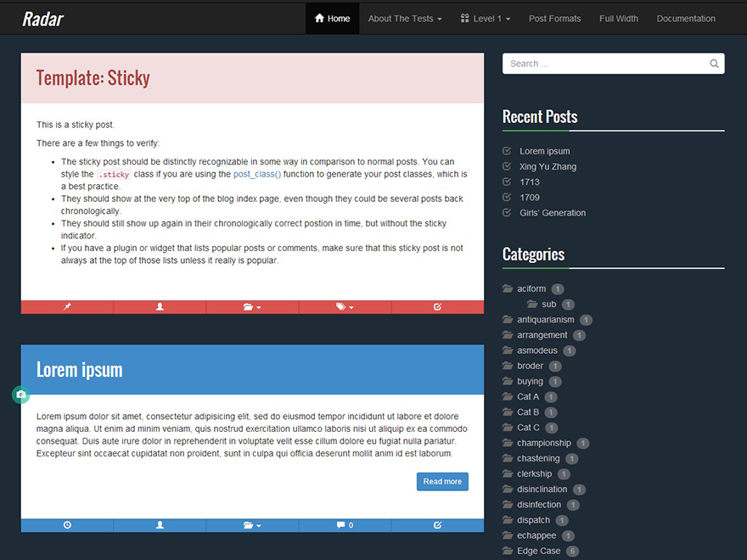
Task: Click the clock icon under Lorem ipsum post
Action: coord(67,525)
